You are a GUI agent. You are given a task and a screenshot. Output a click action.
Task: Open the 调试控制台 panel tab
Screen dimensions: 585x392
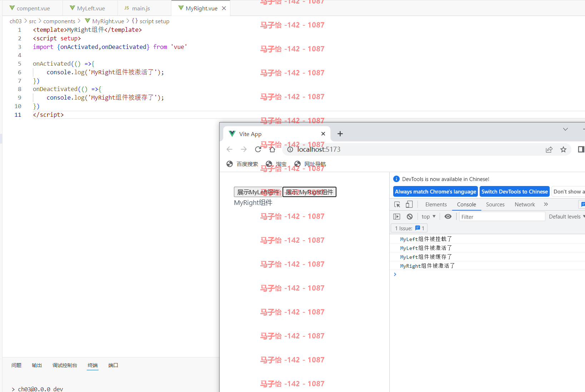65,365
